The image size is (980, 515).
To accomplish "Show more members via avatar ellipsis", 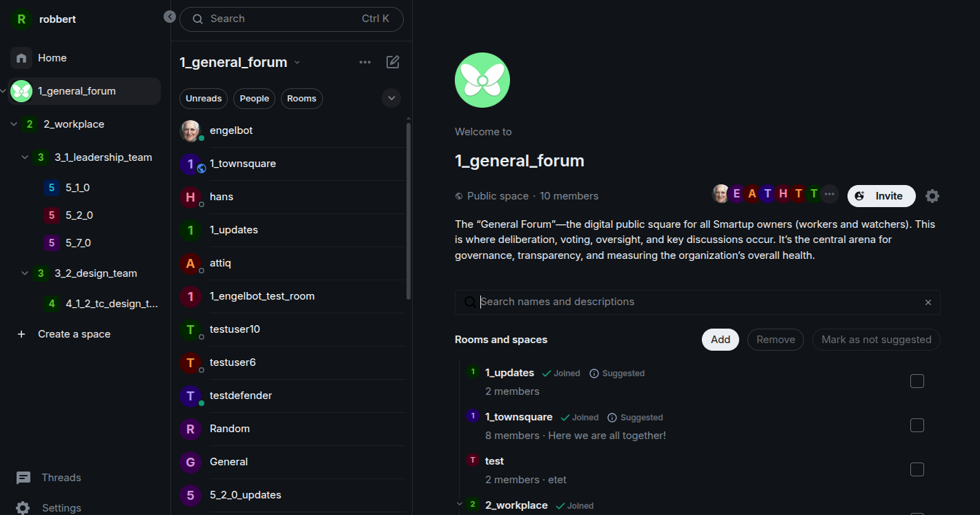I will click(830, 194).
